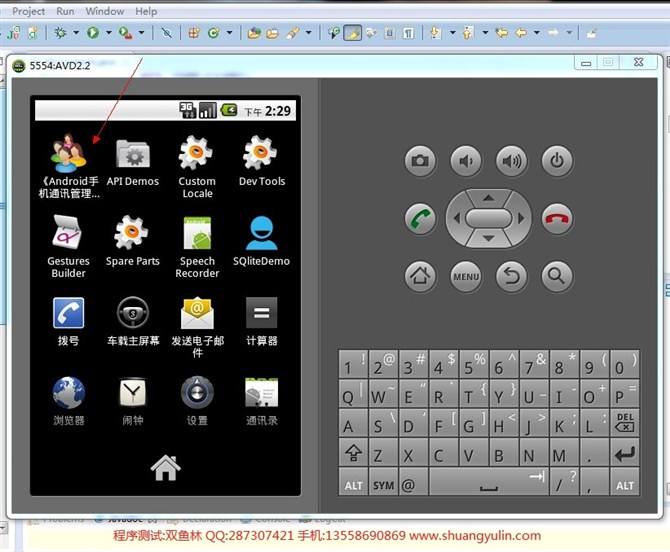670x552 pixels.
Task: Click the signal strength status icon
Action: 208,110
